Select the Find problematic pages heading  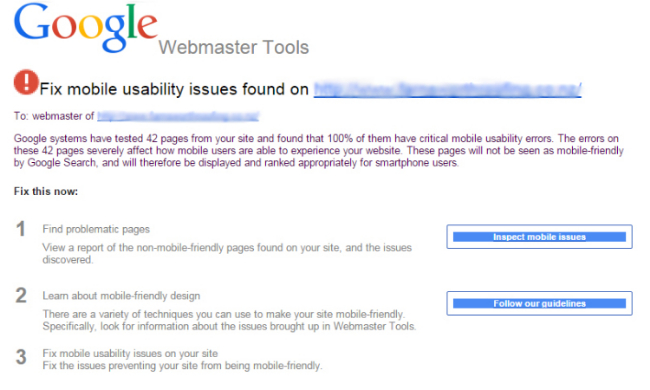point(96,229)
